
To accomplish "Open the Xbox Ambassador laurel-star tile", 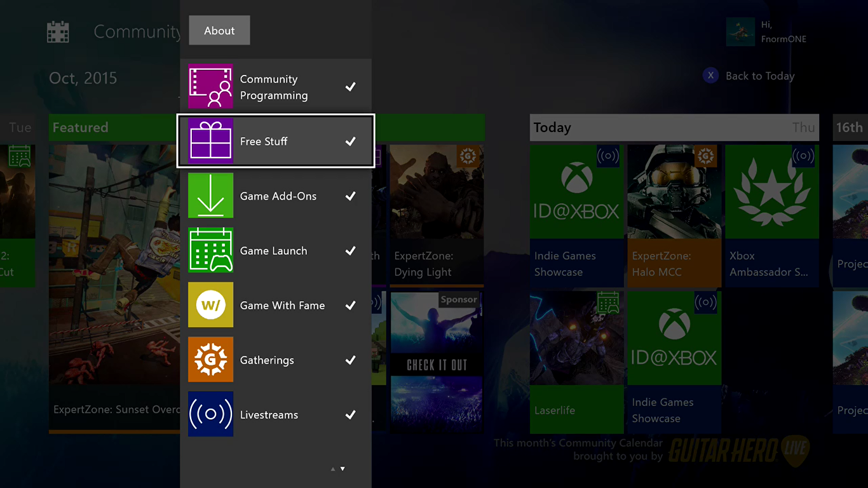I will [772, 192].
